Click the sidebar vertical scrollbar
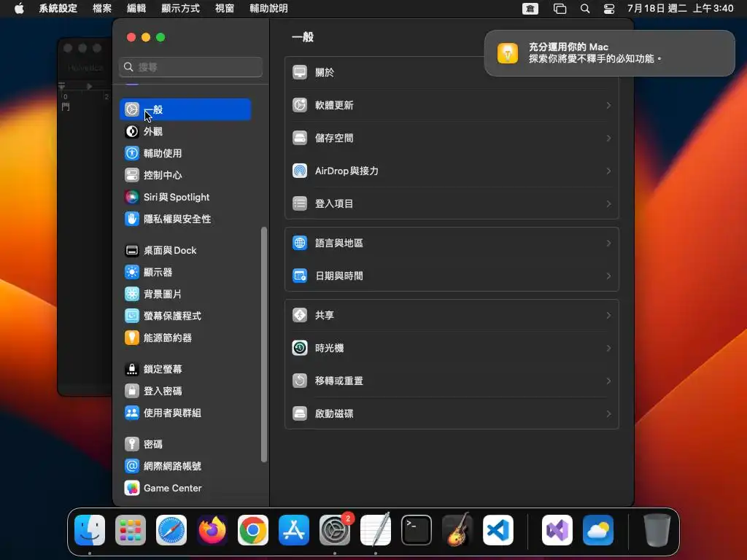The width and height of the screenshot is (747, 560). [264, 345]
